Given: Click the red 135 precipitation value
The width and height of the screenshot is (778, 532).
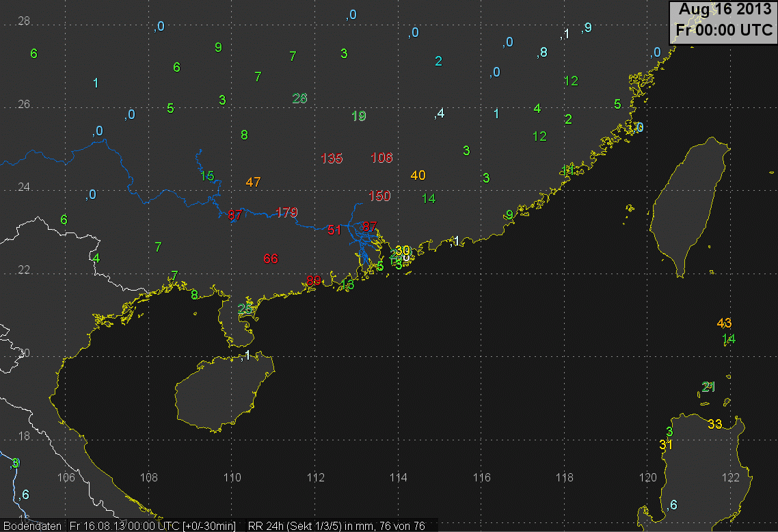Looking at the screenshot, I should (332, 159).
